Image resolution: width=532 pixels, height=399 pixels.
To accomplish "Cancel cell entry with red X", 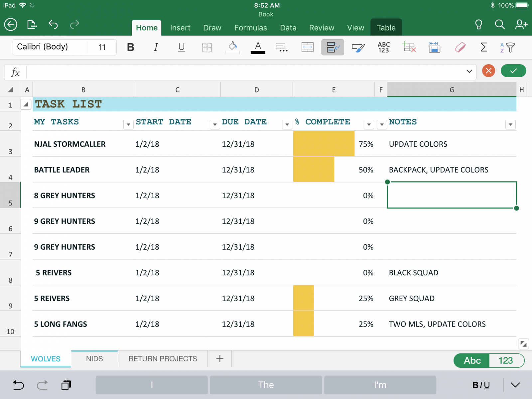I will pos(488,71).
